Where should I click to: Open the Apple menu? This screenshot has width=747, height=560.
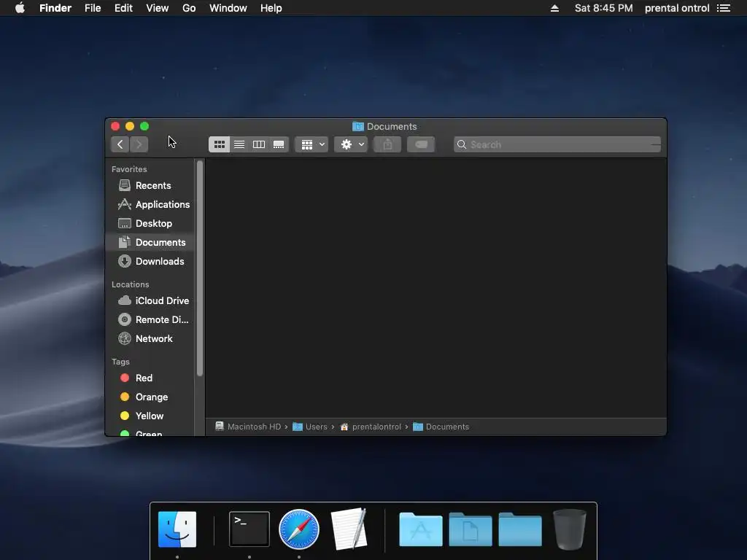coord(20,8)
